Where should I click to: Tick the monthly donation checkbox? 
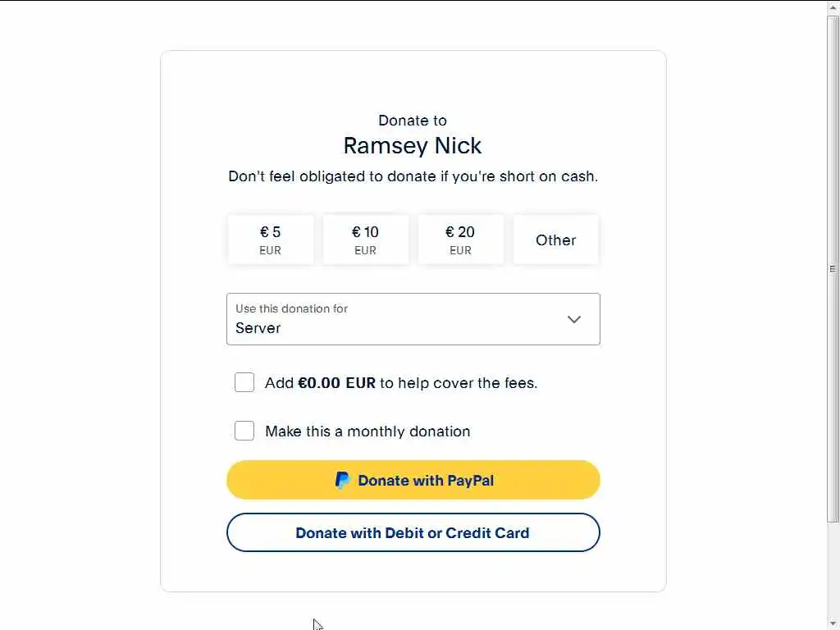(x=244, y=431)
